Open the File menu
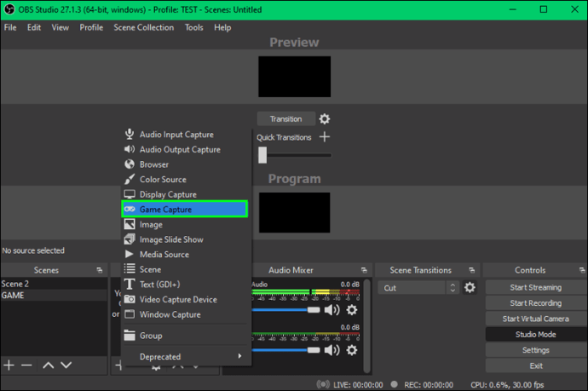588x391 pixels. [x=10, y=27]
